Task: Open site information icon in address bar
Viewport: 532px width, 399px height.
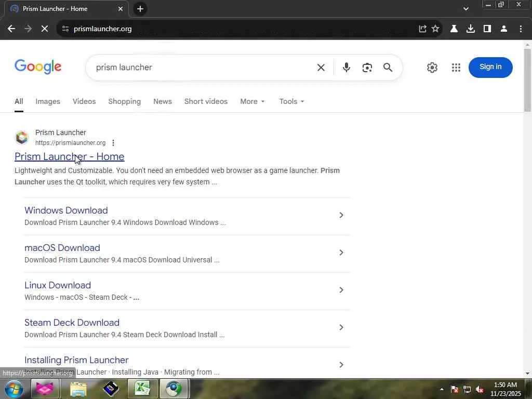Action: 65,29
